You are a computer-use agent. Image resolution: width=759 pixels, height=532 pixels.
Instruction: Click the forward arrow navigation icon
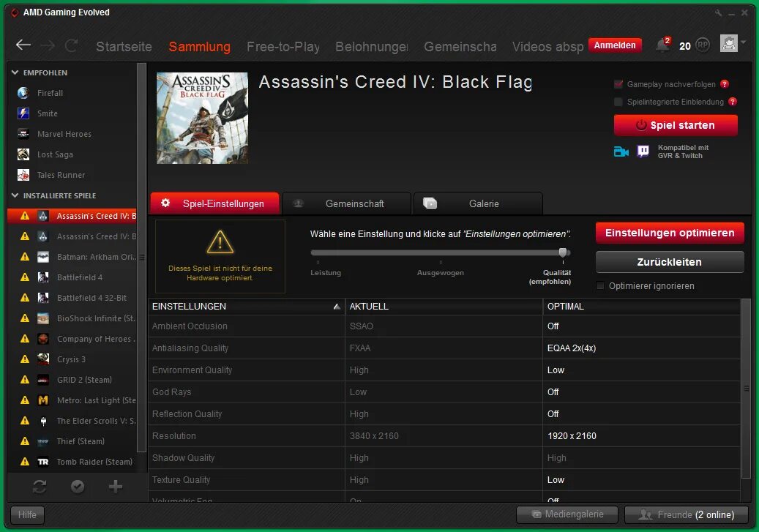point(48,45)
